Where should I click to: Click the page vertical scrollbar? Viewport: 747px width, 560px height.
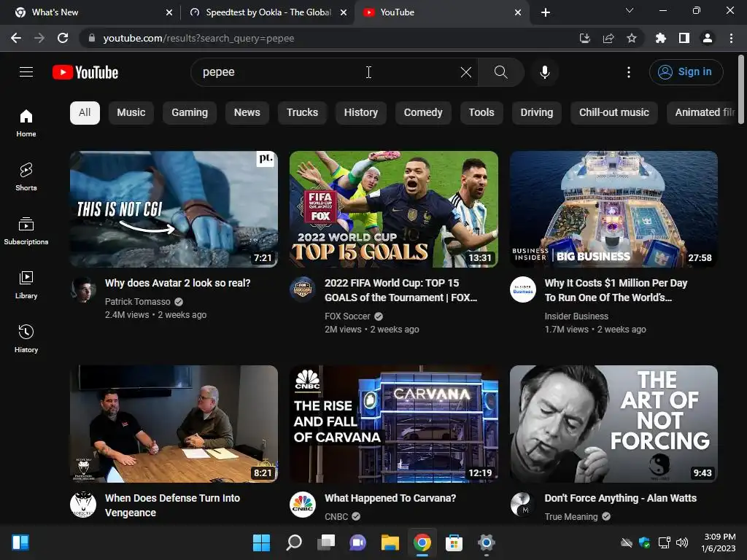click(x=741, y=90)
